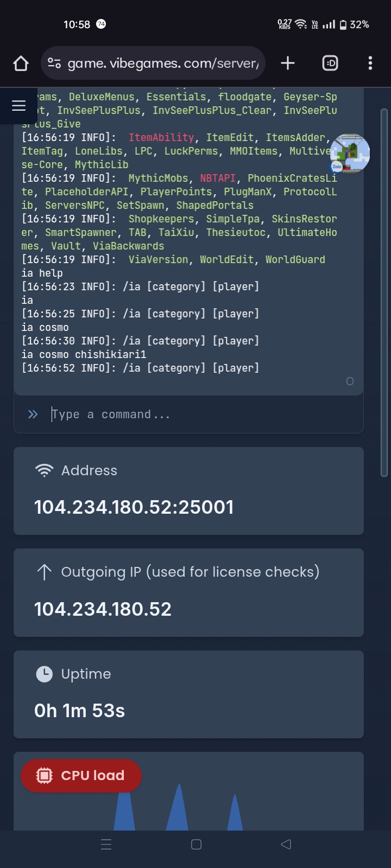Click the game.vibegames.com URL bar
The width and height of the screenshot is (391, 868).
coord(163,63)
